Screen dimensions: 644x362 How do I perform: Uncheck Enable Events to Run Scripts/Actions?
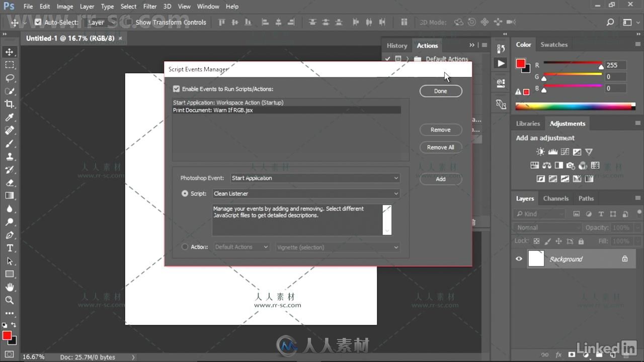[176, 89]
